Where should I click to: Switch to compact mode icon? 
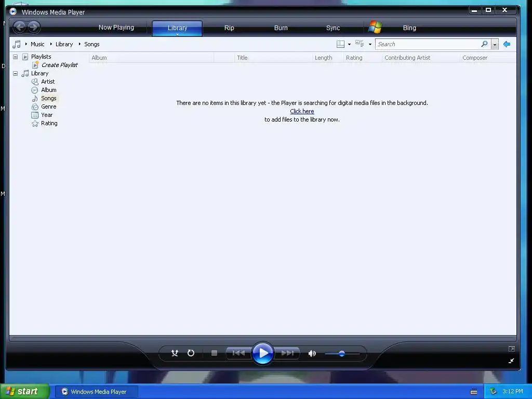[x=511, y=361]
